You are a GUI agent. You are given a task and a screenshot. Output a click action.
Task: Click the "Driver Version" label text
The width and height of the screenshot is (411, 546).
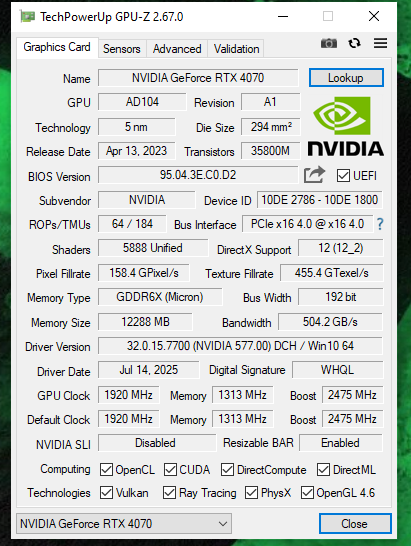coord(58,347)
